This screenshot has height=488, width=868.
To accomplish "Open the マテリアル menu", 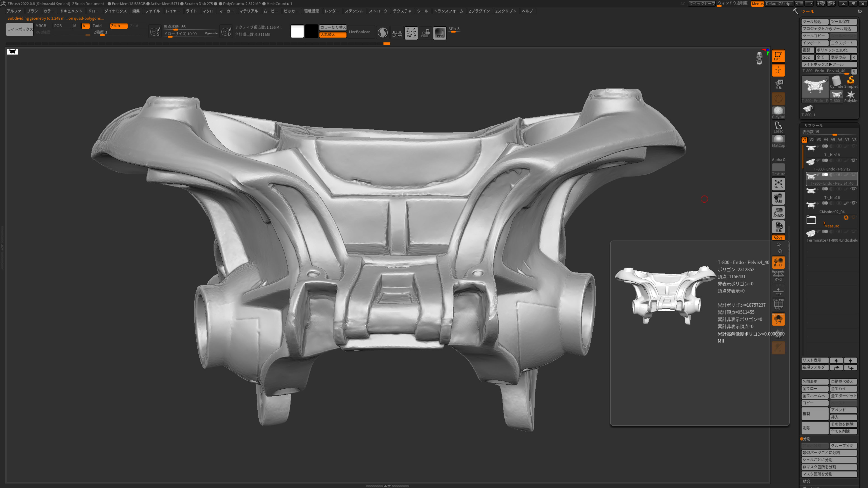I will pyautogui.click(x=249, y=11).
